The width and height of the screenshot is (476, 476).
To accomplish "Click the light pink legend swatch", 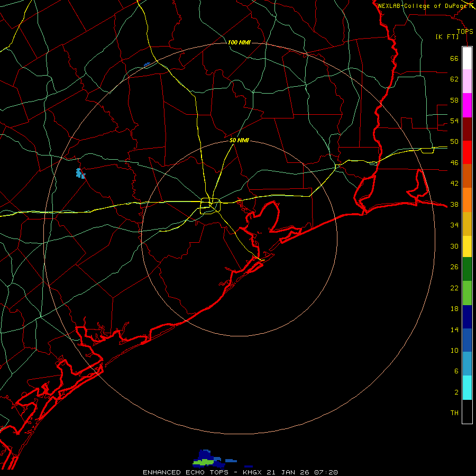I will pos(467,81).
